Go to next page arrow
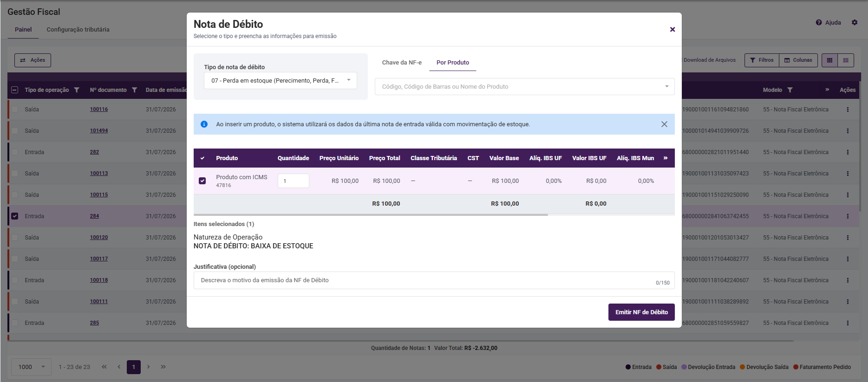This screenshot has width=868, height=382. 148,367
